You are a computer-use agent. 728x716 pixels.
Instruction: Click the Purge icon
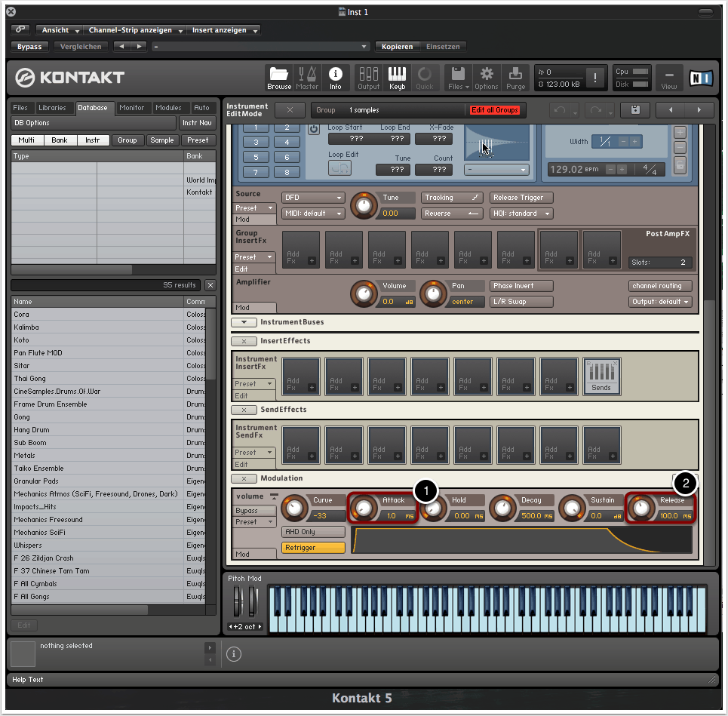516,77
